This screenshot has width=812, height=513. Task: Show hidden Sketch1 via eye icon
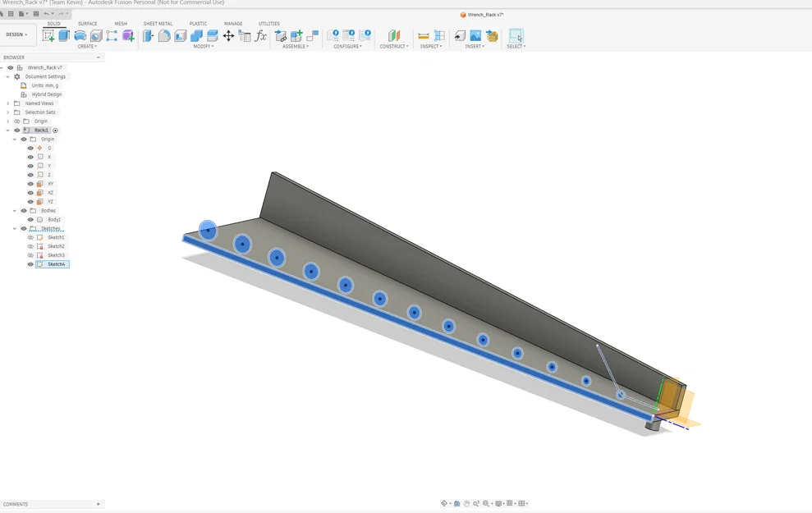pyautogui.click(x=30, y=237)
